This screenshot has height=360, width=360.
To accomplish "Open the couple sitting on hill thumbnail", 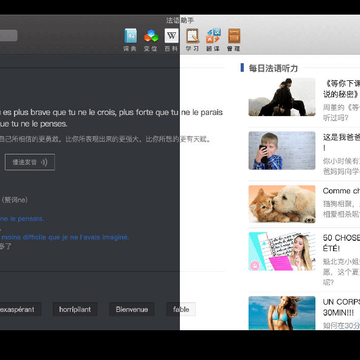I will (x=282, y=97).
